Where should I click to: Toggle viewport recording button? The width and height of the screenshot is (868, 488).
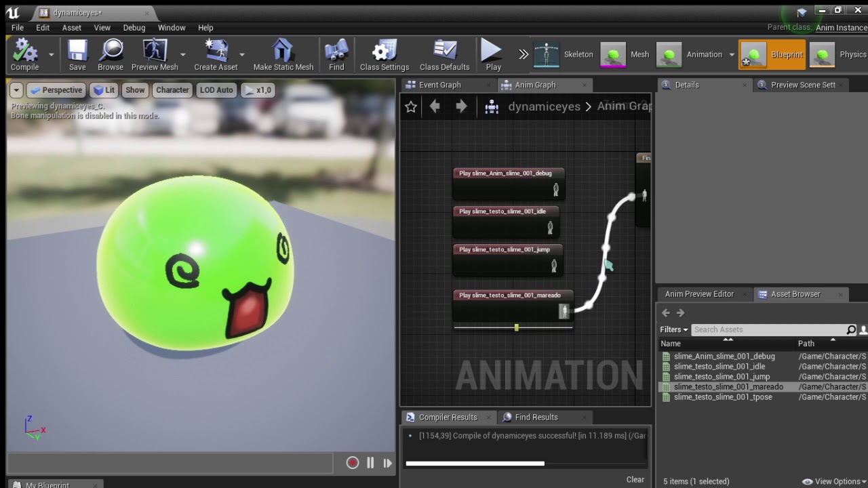(353, 463)
